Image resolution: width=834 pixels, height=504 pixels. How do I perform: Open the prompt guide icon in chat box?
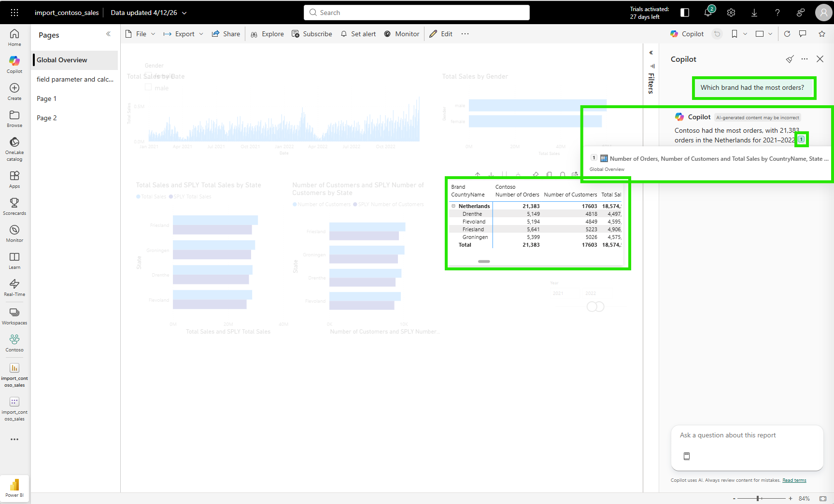[687, 456]
